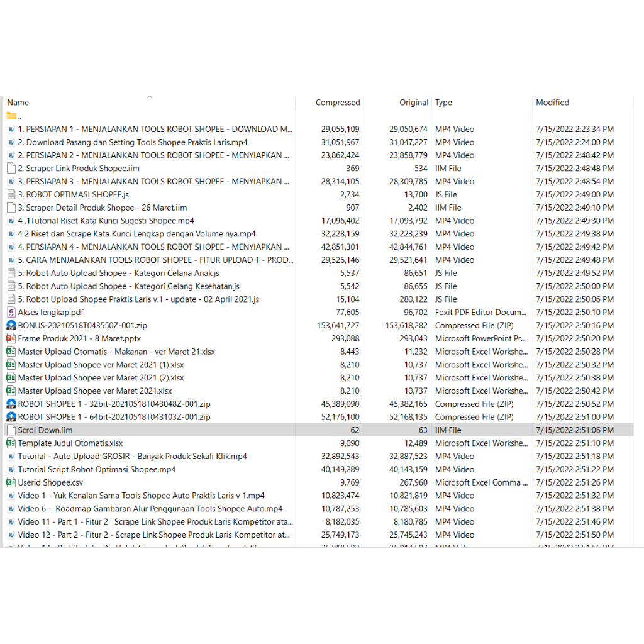Click the Excel icon of 'Master Upload Otomatis - Makanan'
Image resolution: width=644 pixels, height=644 pixels.
pos(11,352)
